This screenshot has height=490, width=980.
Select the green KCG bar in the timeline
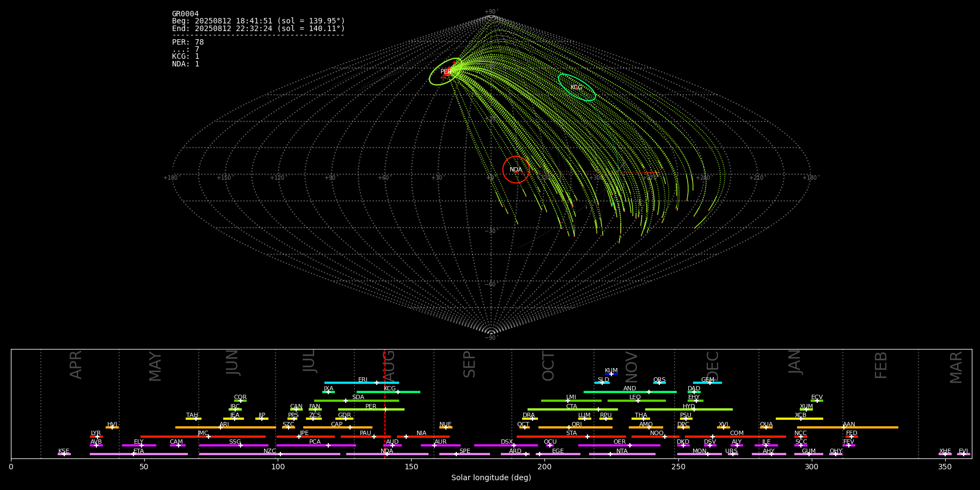click(388, 391)
